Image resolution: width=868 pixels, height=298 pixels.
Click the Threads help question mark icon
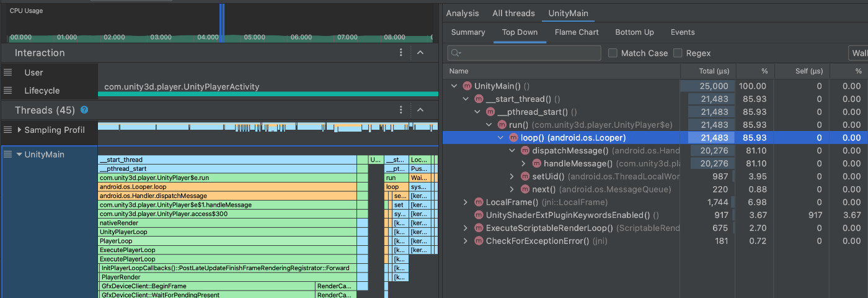coord(84,110)
